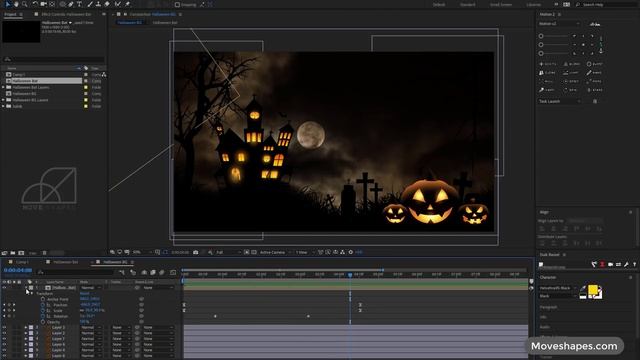Open the 1 View layout dropdown
Screen dimensions: 640x360
(304, 252)
